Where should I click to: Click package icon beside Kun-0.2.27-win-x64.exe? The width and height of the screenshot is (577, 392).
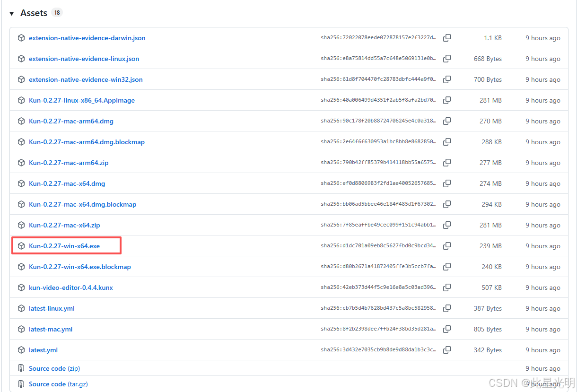coord(21,246)
